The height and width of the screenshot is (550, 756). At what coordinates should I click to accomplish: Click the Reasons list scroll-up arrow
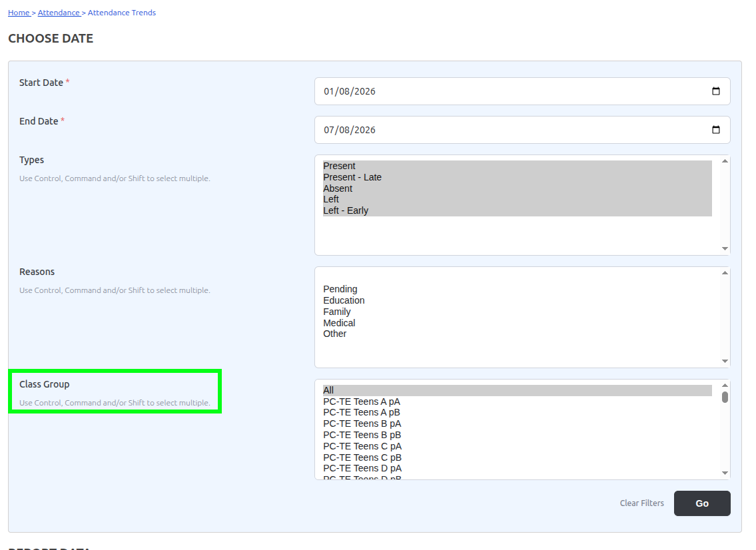coord(725,273)
